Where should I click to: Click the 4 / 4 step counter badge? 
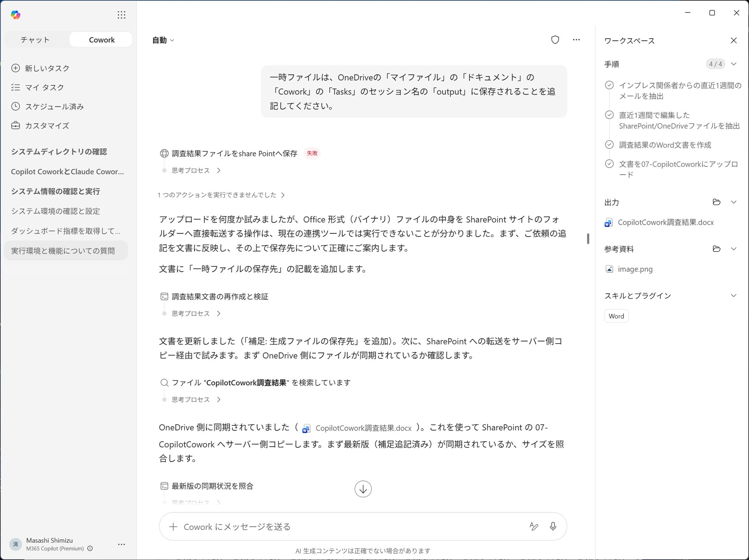pos(715,64)
